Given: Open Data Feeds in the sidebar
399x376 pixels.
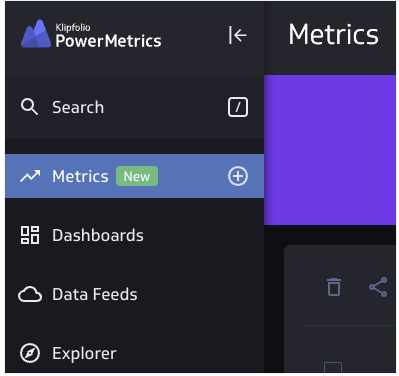Looking at the screenshot, I should (134, 294).
